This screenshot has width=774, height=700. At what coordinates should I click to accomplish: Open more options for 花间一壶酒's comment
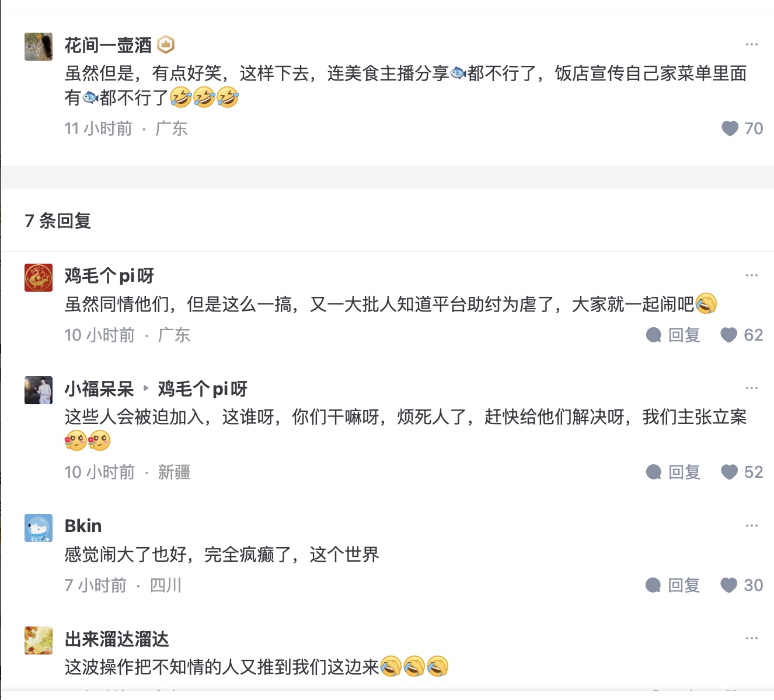[x=751, y=44]
